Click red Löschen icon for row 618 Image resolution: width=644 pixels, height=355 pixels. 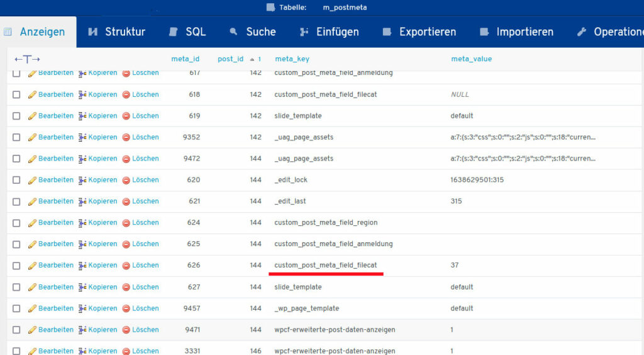point(126,94)
